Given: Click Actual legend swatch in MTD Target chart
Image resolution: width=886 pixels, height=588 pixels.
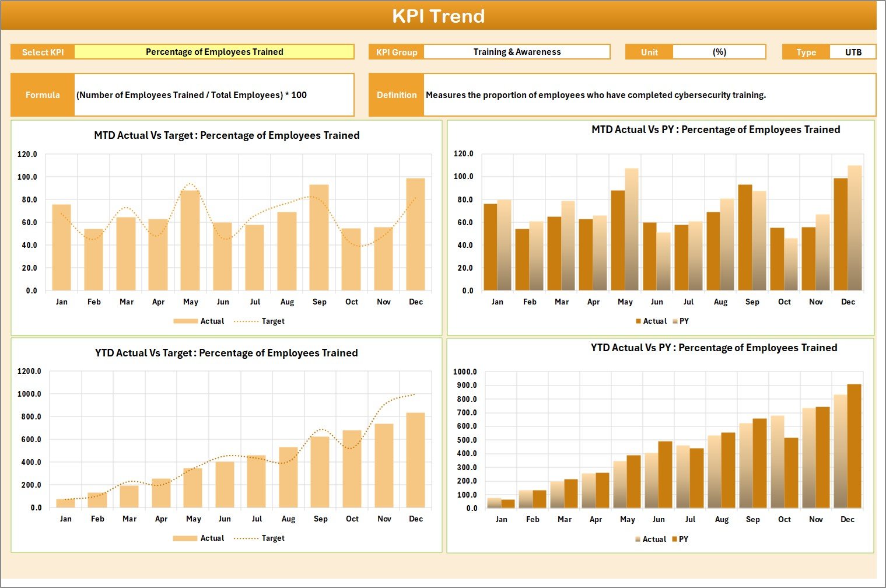Looking at the screenshot, I should 185,321.
